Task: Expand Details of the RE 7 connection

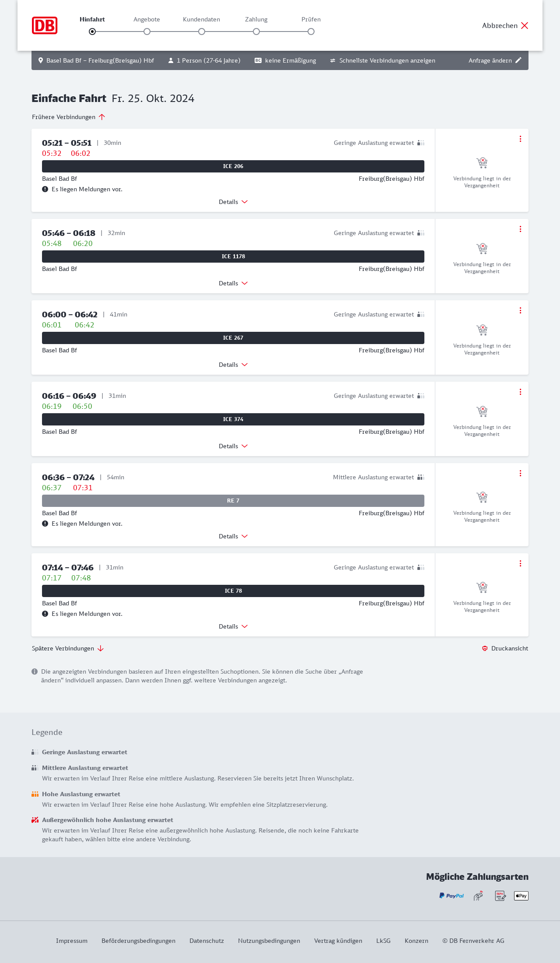Action: [x=233, y=536]
